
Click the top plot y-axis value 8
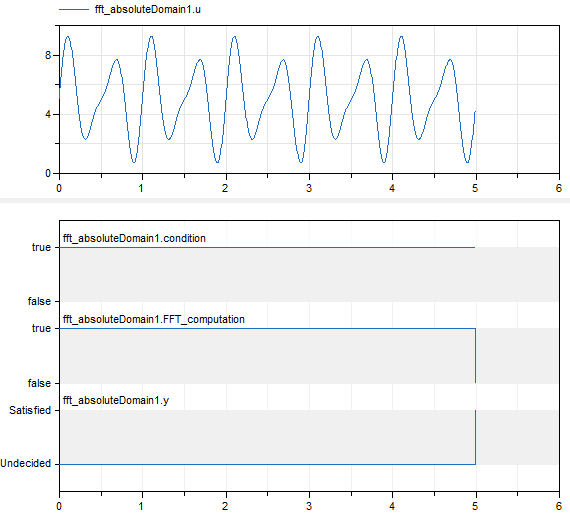coord(48,55)
